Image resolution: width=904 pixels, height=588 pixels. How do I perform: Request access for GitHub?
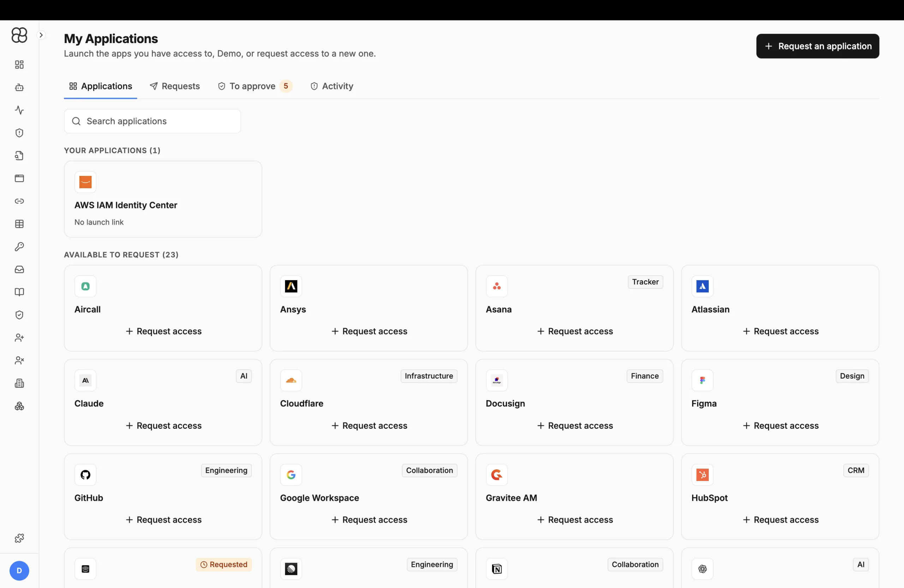point(164,519)
